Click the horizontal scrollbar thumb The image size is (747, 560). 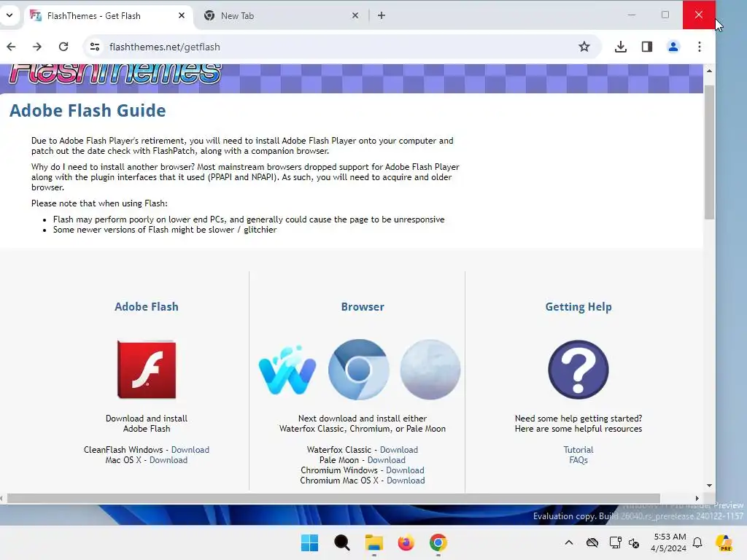[333, 498]
